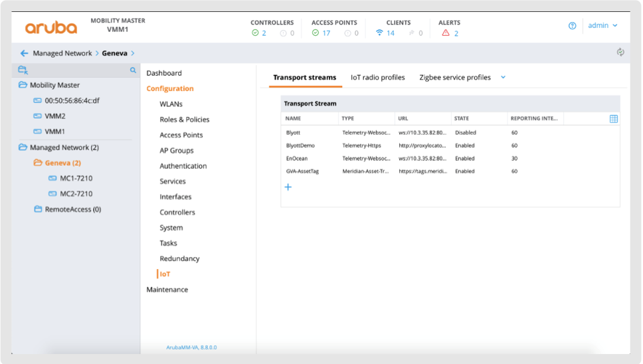Sort table by NAME column header
The width and height of the screenshot is (643, 364).
pyautogui.click(x=293, y=119)
